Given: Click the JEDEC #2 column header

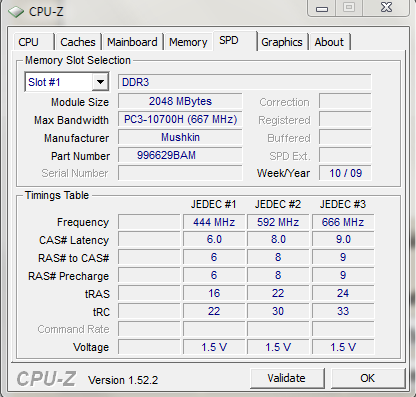Looking at the screenshot, I should click(278, 204).
